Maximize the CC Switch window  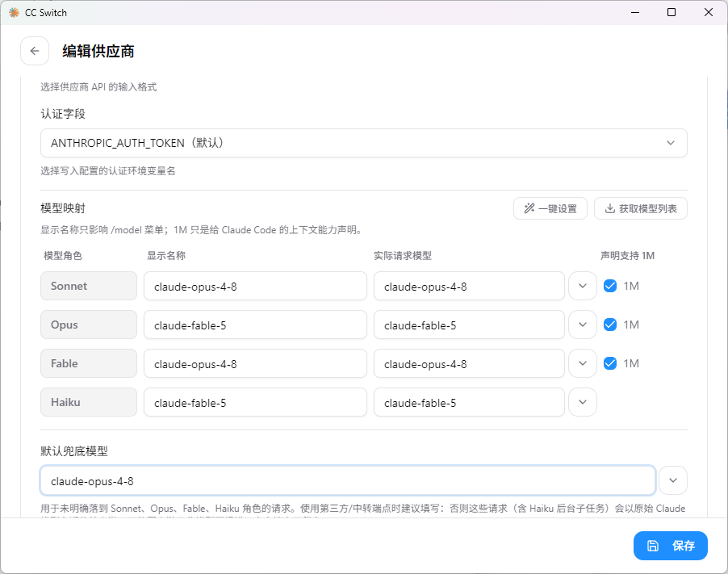click(672, 13)
